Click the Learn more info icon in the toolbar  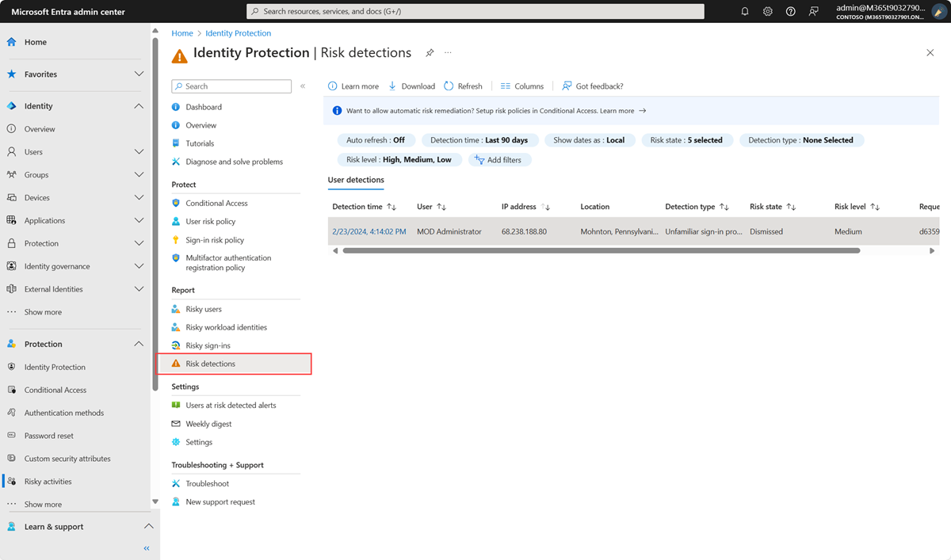(334, 86)
